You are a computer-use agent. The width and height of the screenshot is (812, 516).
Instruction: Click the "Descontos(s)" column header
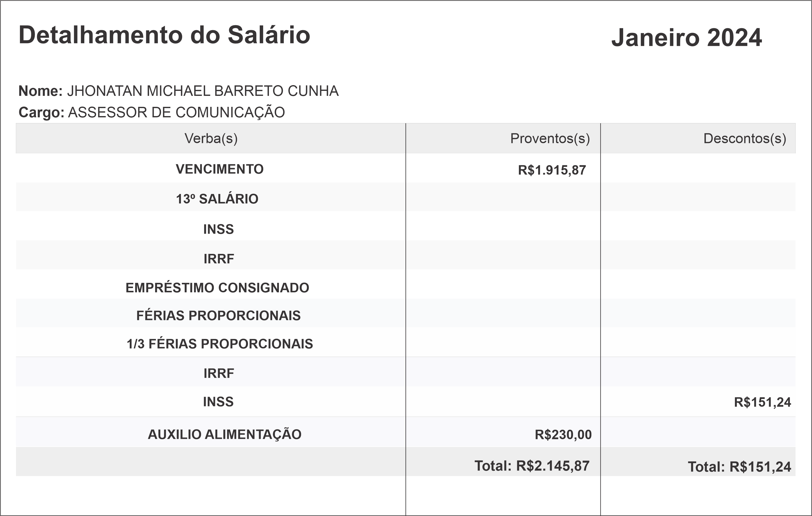[x=745, y=138]
